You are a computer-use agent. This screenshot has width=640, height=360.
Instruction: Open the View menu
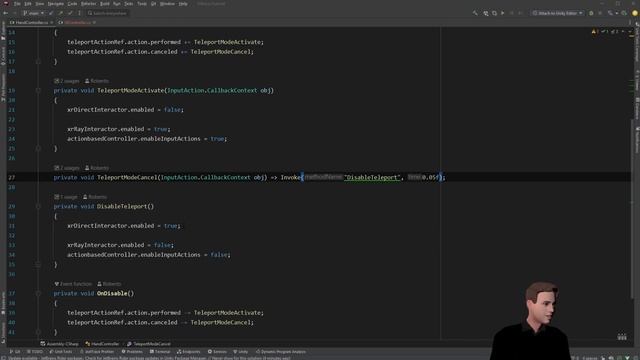point(40,4)
